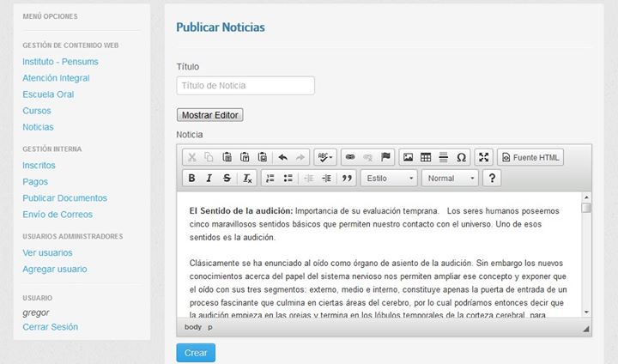
Task: Click the Título de Noticia input field
Action: 245,86
